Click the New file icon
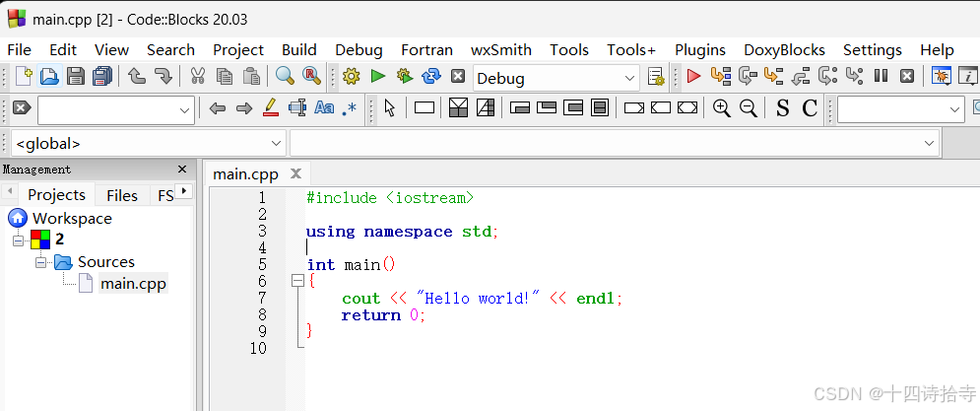 coord(23,76)
